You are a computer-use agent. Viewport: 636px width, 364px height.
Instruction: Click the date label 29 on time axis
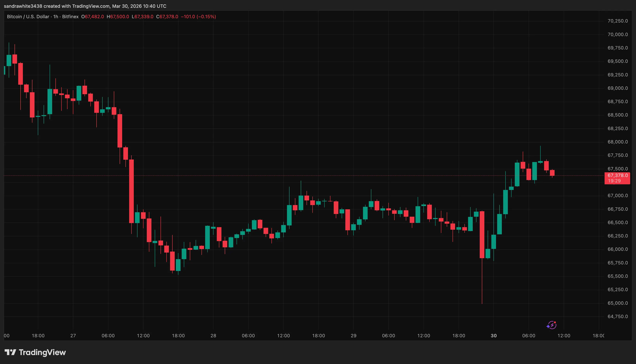coord(353,336)
